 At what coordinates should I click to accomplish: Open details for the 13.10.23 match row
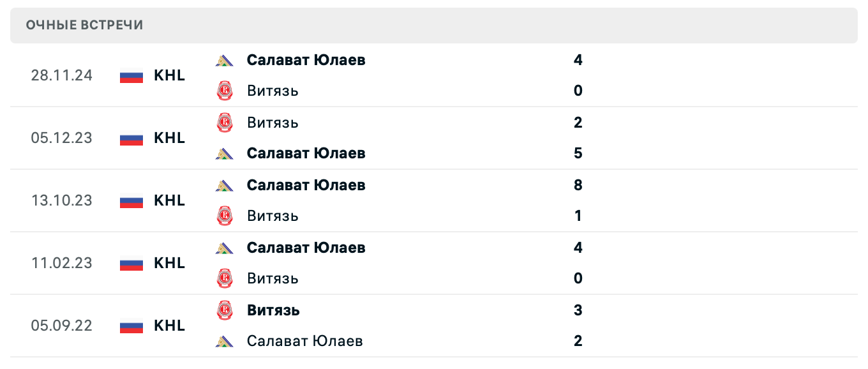click(x=434, y=200)
